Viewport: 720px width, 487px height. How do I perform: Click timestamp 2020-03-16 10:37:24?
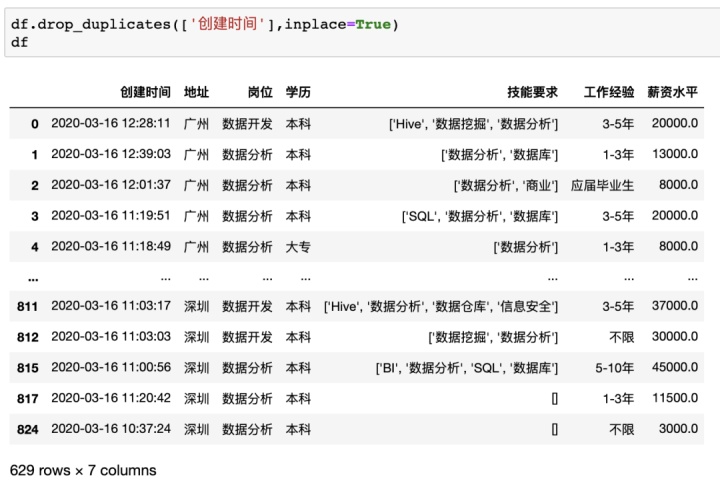(111, 429)
